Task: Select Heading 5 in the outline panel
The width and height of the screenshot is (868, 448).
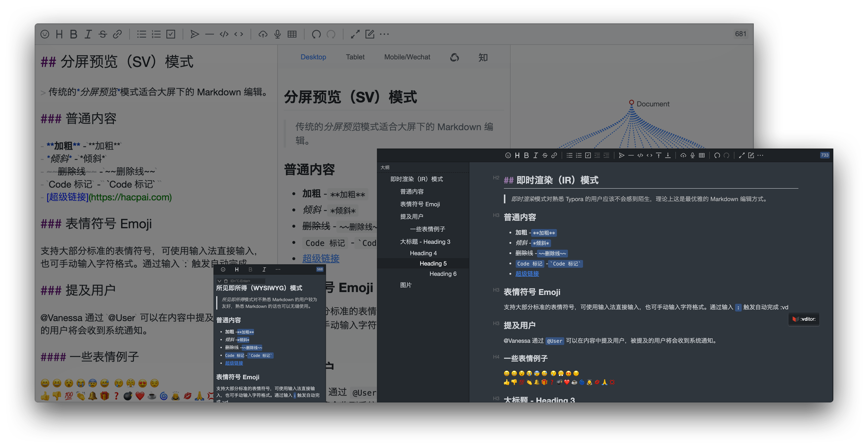Action: [433, 263]
